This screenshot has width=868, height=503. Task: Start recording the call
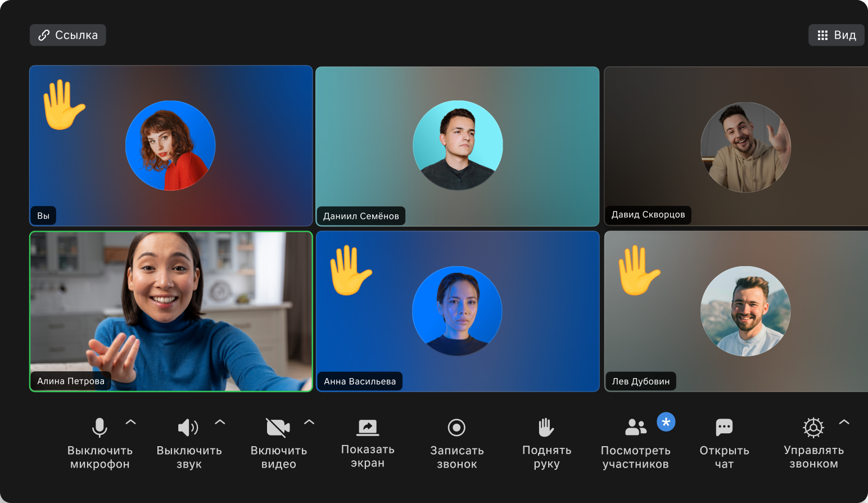[x=456, y=428]
